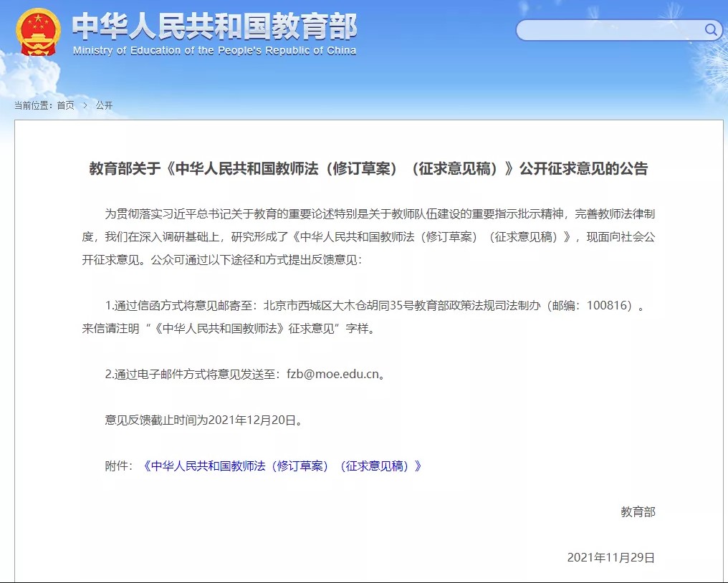Image resolution: width=728 pixels, height=583 pixels.
Task: Click the 当前位置 label
Action: click(x=32, y=105)
